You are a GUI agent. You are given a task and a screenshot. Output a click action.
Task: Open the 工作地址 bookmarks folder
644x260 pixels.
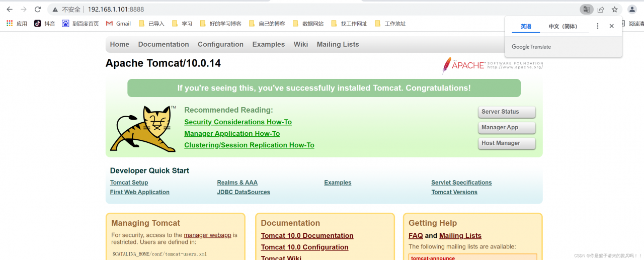tap(390, 24)
